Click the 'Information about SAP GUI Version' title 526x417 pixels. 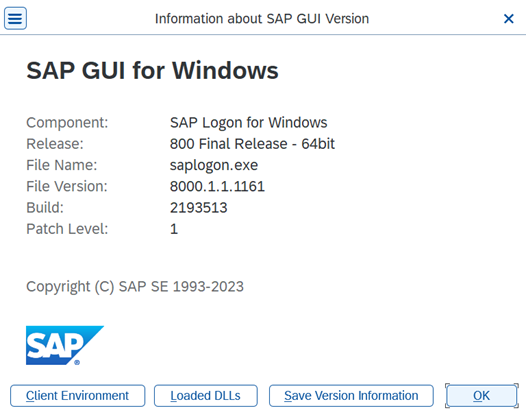tap(262, 19)
